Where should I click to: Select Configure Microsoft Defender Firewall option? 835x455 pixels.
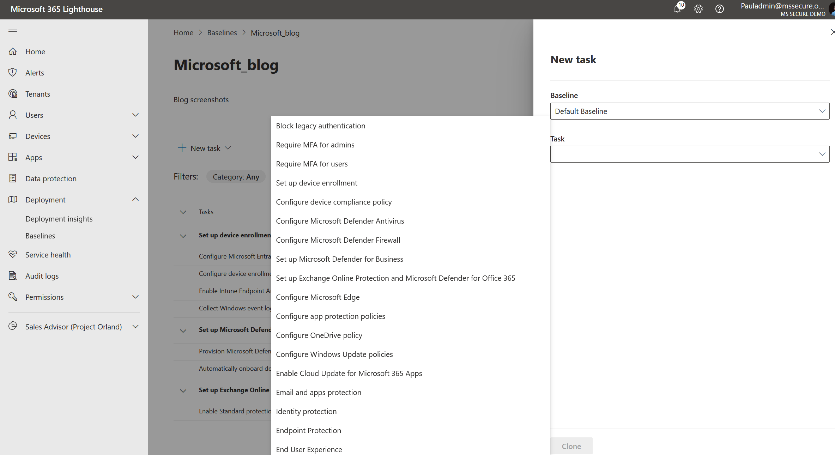pos(410,240)
